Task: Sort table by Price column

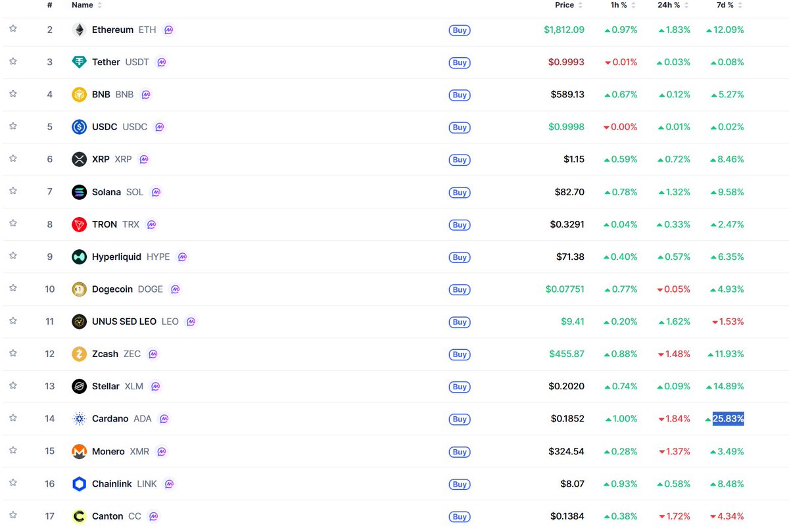Action: [569, 5]
